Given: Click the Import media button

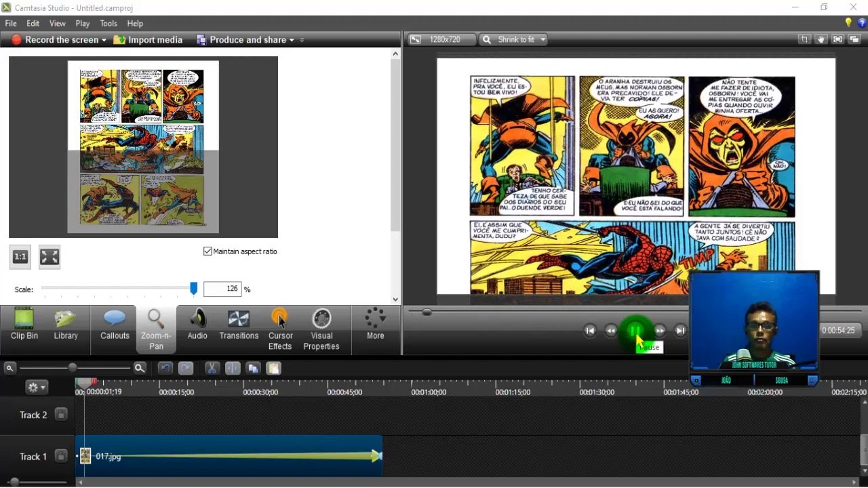Looking at the screenshot, I should pyautogui.click(x=148, y=40).
